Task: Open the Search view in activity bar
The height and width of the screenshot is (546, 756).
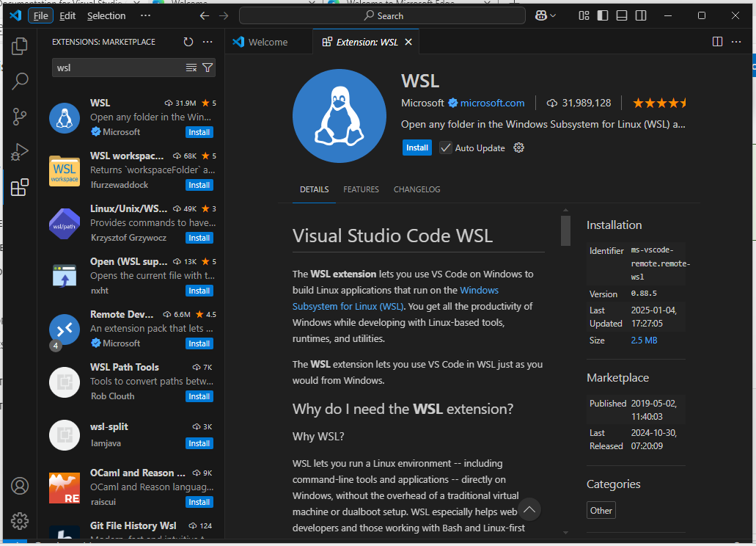Action: pos(20,81)
